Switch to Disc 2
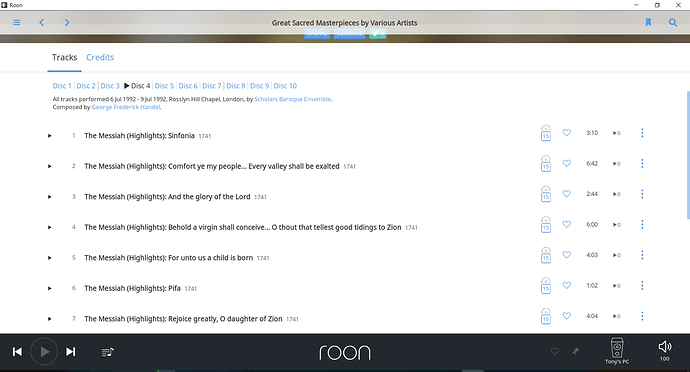 (x=86, y=86)
